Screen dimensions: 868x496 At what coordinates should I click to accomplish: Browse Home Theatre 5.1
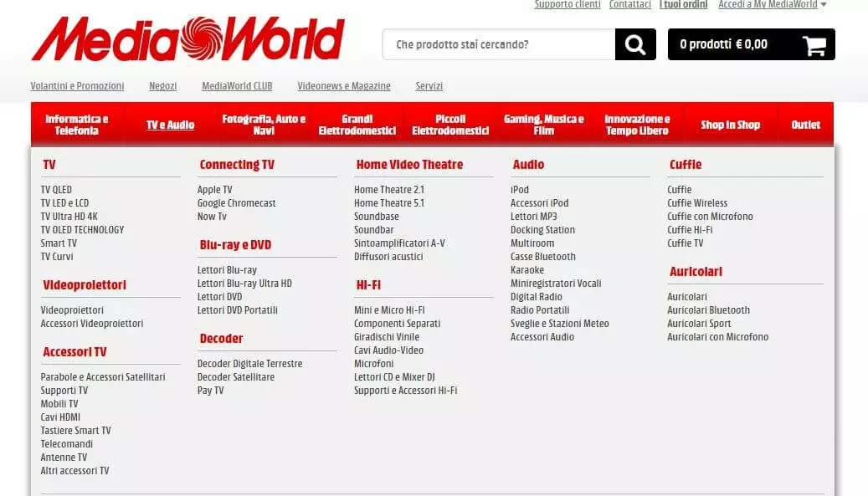click(x=389, y=203)
